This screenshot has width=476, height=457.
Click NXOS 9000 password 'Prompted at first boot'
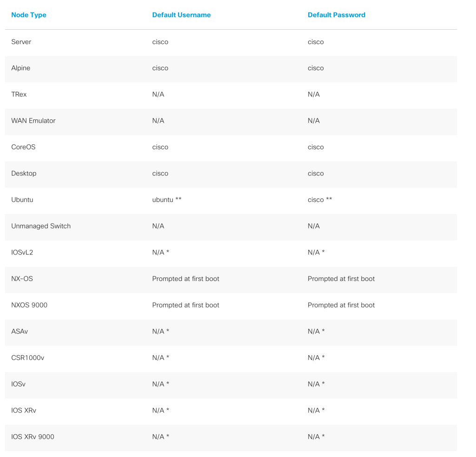pyautogui.click(x=341, y=305)
